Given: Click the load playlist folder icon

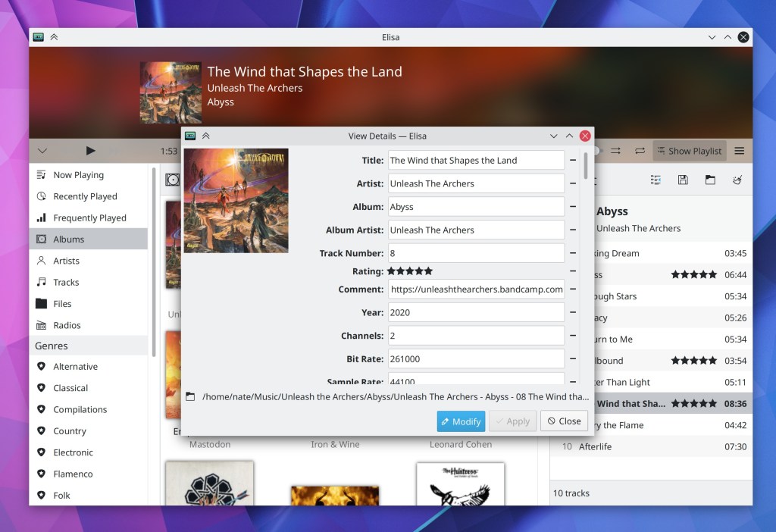Looking at the screenshot, I should (x=710, y=180).
